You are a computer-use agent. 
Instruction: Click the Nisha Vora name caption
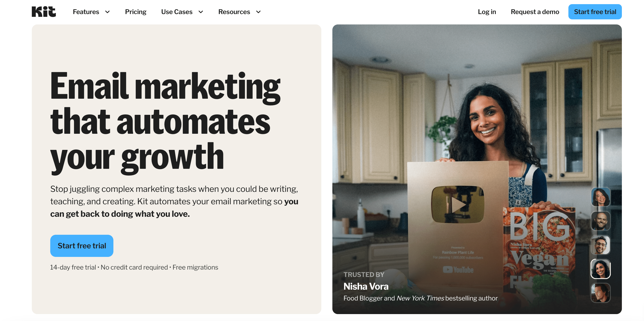pyautogui.click(x=366, y=286)
